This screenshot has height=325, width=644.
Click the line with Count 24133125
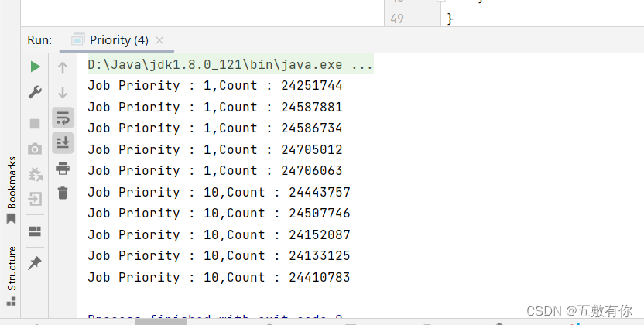219,255
